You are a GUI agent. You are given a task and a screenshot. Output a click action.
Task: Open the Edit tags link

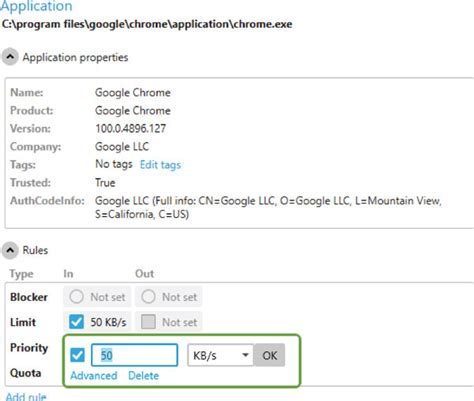point(160,165)
